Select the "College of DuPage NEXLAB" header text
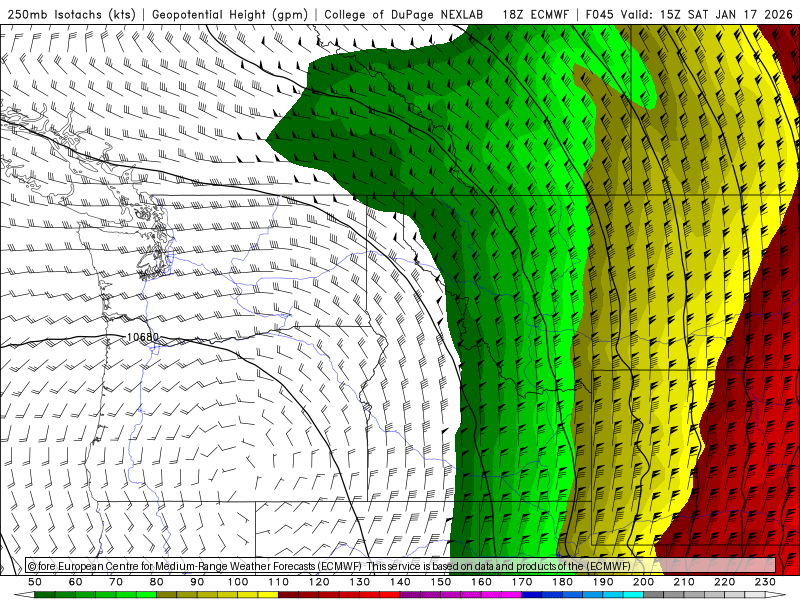This screenshot has width=800, height=600. 404,15
